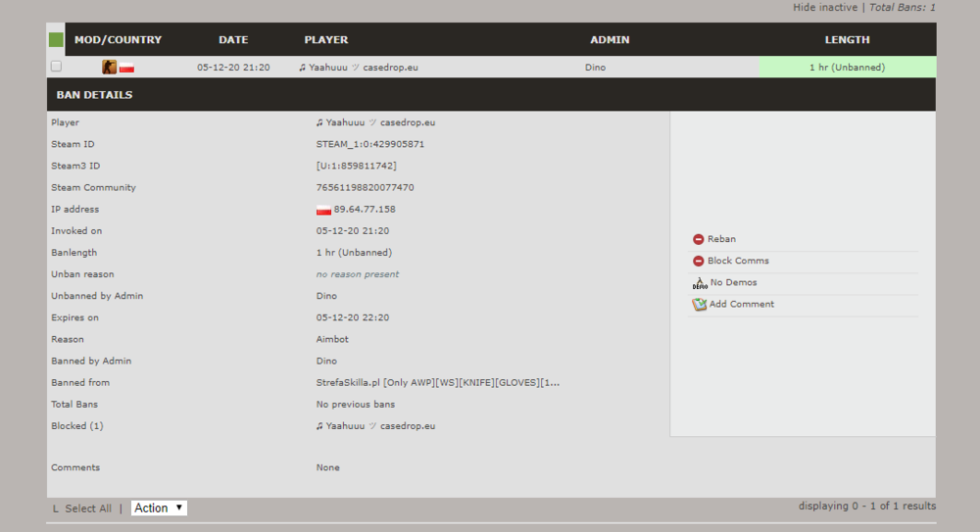Click the Total Bans: 1 text at top

[x=902, y=8]
